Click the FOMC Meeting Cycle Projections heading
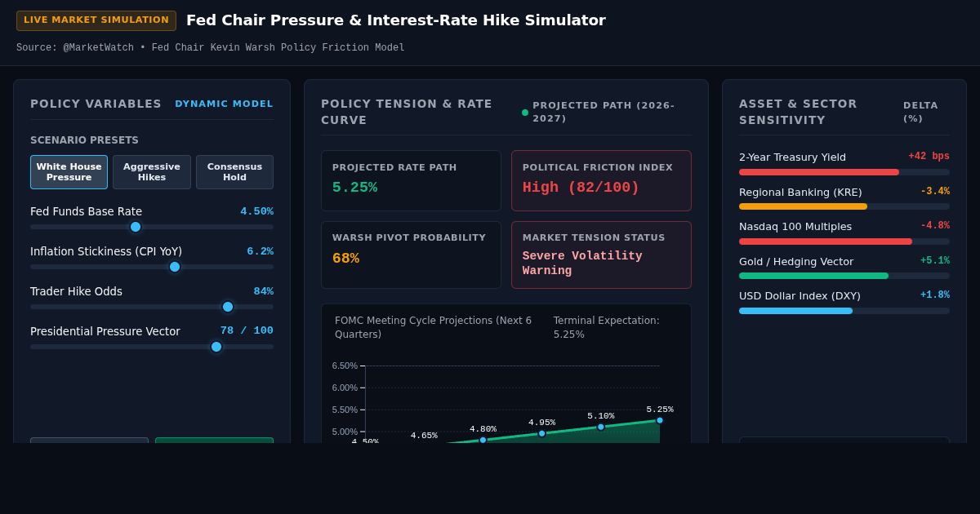This screenshot has width=980, height=514. (433, 327)
